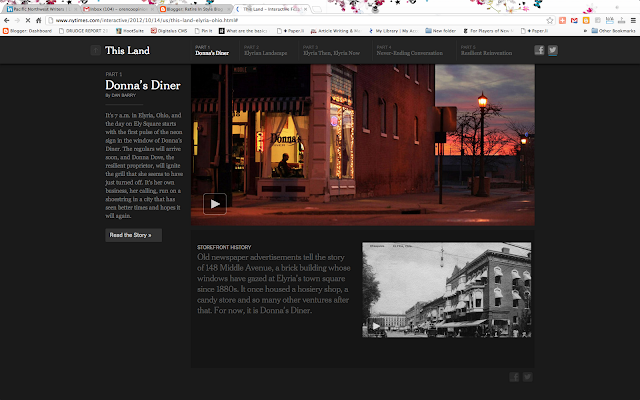Switch to the Pacific Northwest Writers tab
The height and width of the screenshot is (400, 640).
[41, 9]
